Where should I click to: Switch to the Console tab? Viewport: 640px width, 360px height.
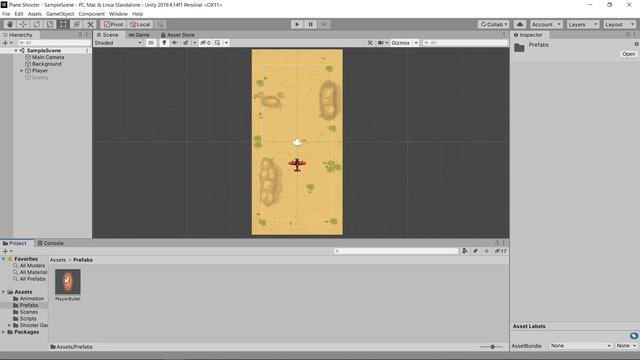pos(51,243)
